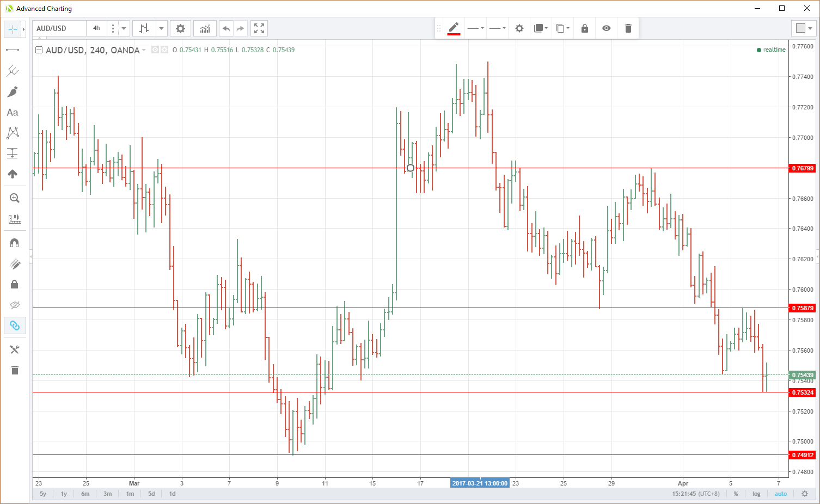Viewport: 820px width, 504px height.
Task: Set the range to 5y
Action: coord(43,494)
